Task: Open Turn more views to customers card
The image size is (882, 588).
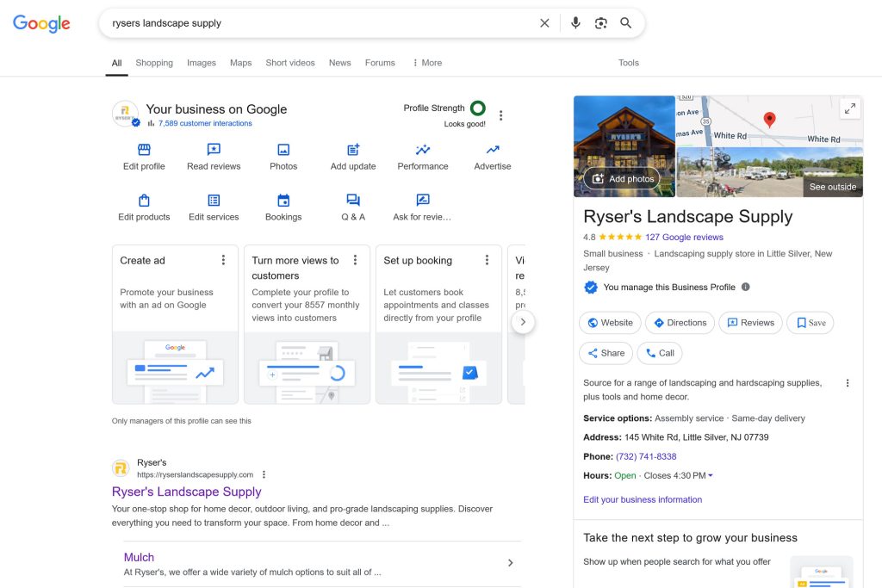Action: tap(307, 325)
